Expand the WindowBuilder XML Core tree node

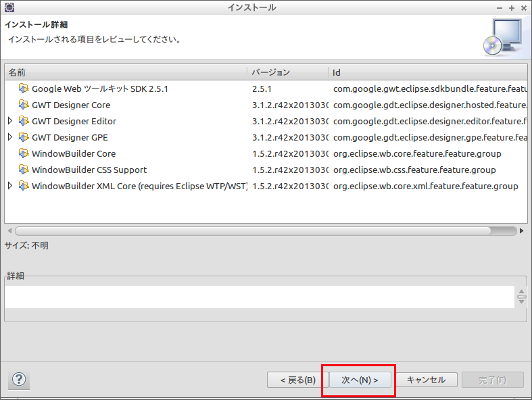[10, 186]
